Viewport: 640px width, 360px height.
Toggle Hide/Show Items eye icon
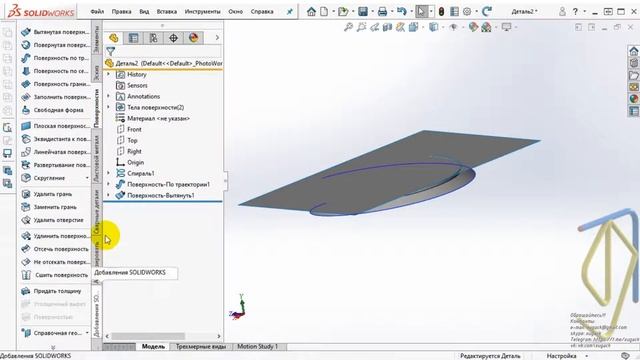coord(453,27)
